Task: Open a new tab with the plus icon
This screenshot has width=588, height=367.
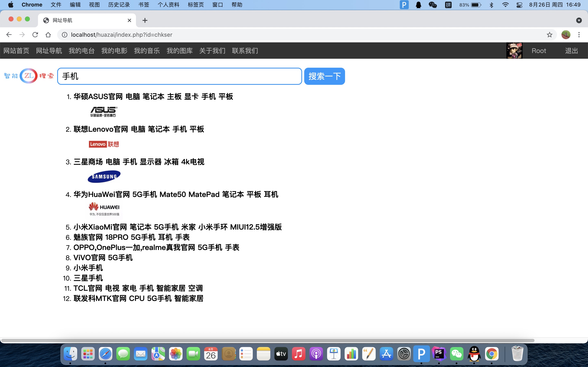Action: tap(145, 20)
